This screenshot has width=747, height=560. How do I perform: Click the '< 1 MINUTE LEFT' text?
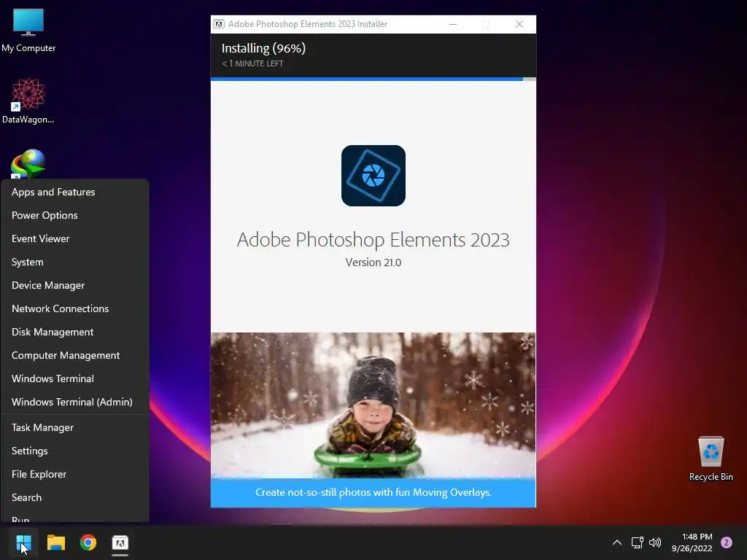pyautogui.click(x=252, y=63)
